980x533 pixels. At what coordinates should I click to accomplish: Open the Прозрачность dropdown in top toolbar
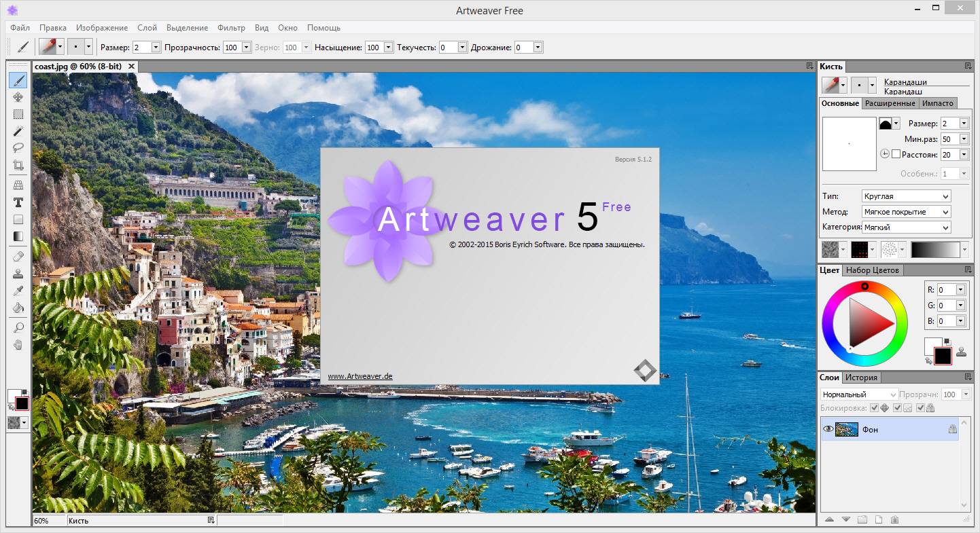tap(245, 47)
